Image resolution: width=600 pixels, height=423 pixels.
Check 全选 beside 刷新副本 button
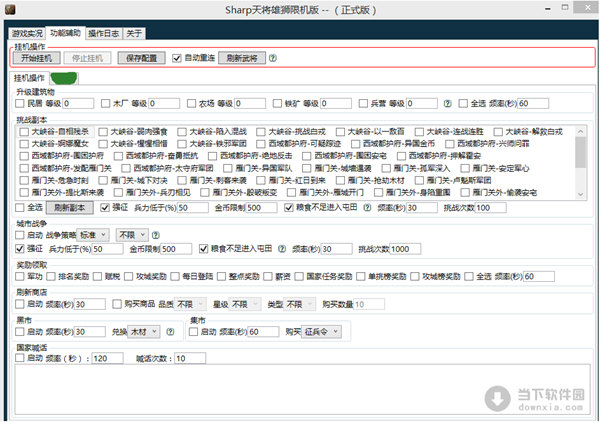click(20, 207)
